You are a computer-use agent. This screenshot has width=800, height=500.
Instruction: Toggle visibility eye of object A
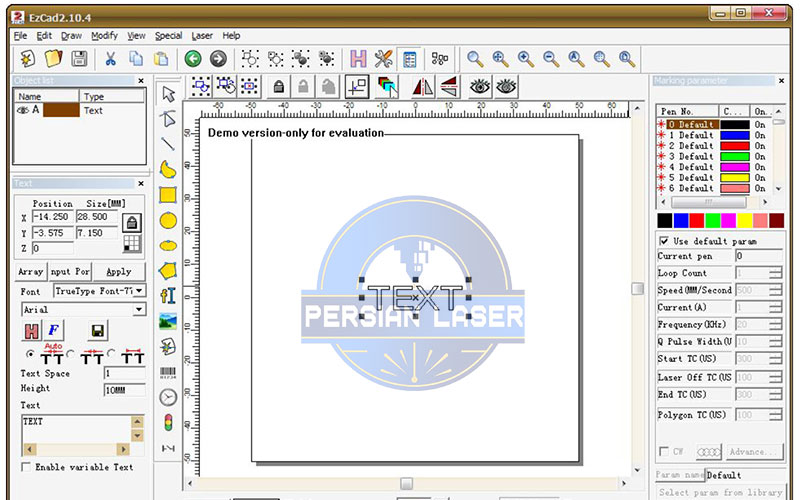point(22,110)
